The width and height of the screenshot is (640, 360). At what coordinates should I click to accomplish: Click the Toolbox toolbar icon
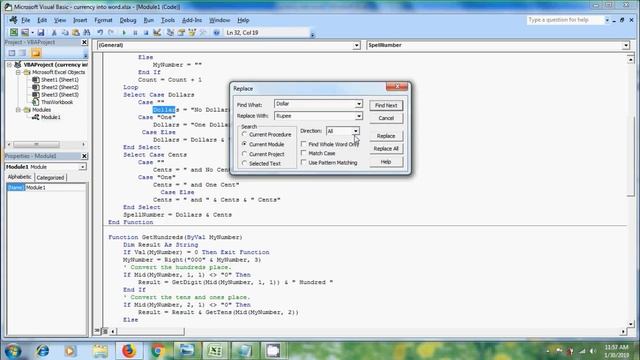point(203,32)
